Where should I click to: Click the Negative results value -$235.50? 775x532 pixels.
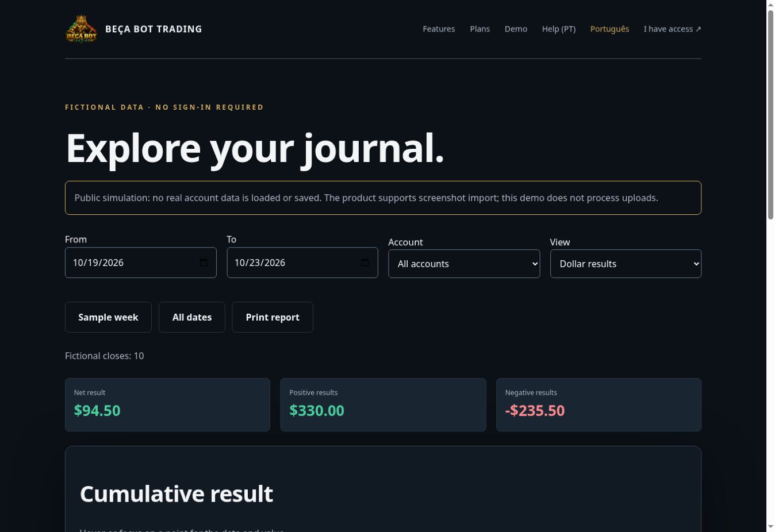(x=535, y=410)
